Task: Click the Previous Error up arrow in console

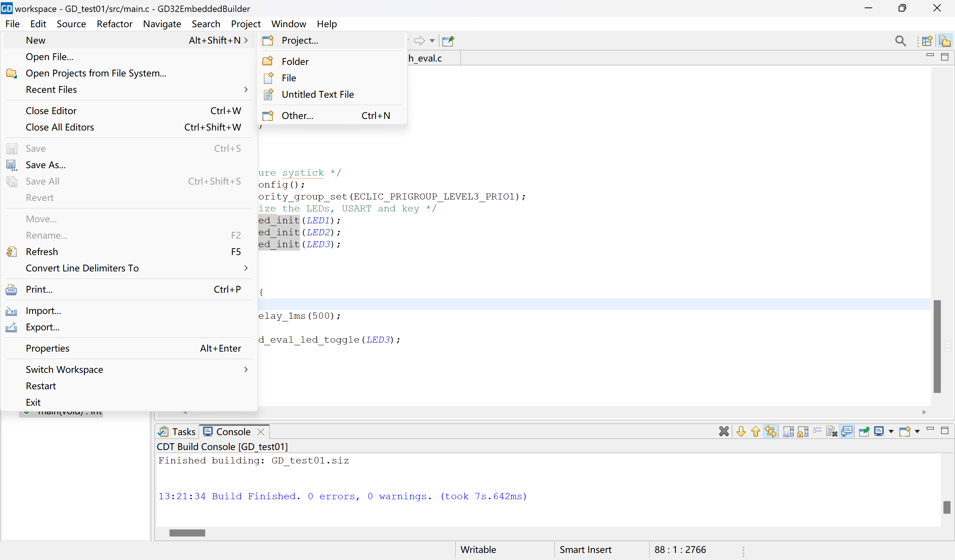Action: pos(755,431)
